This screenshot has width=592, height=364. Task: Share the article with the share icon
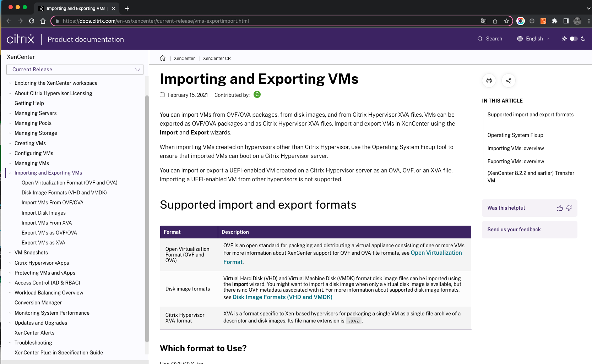coord(509,81)
